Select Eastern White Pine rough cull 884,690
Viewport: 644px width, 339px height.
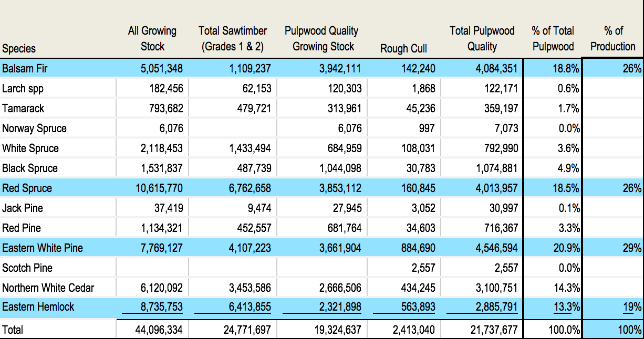pos(418,248)
